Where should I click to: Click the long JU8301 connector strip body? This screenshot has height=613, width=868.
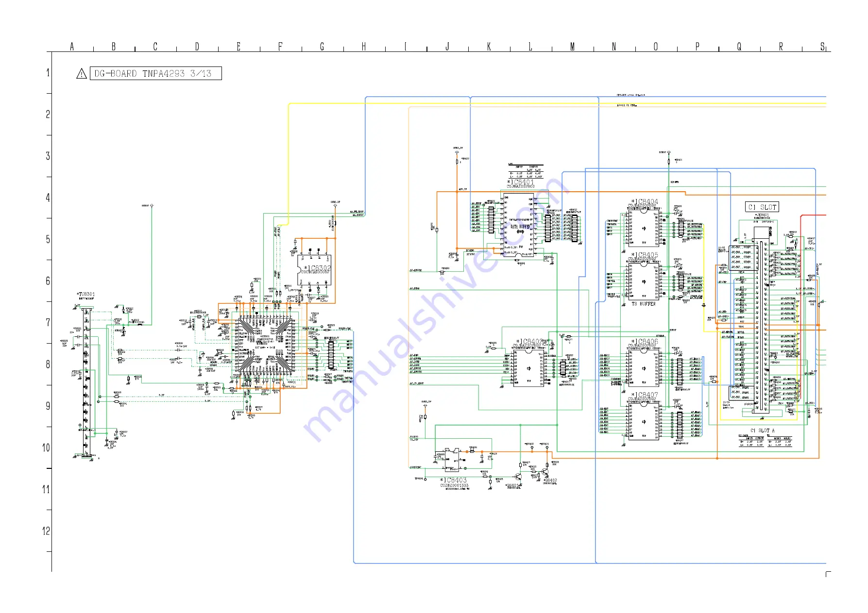87,383
